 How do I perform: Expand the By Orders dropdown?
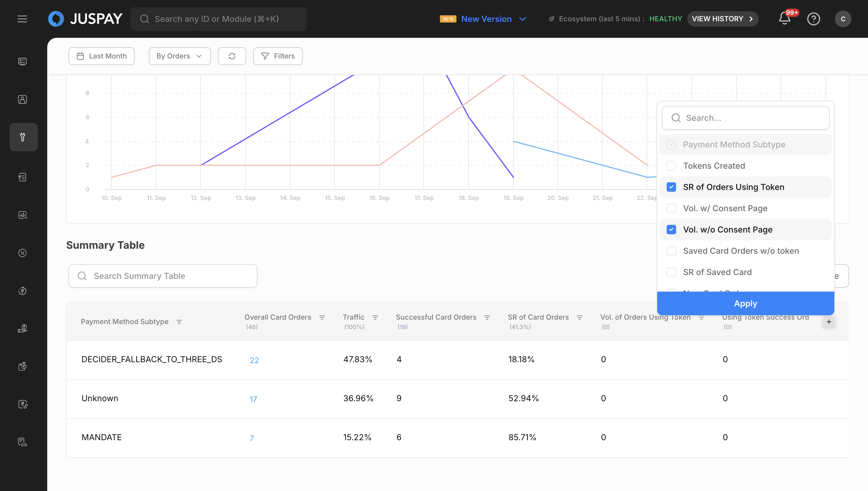point(179,56)
